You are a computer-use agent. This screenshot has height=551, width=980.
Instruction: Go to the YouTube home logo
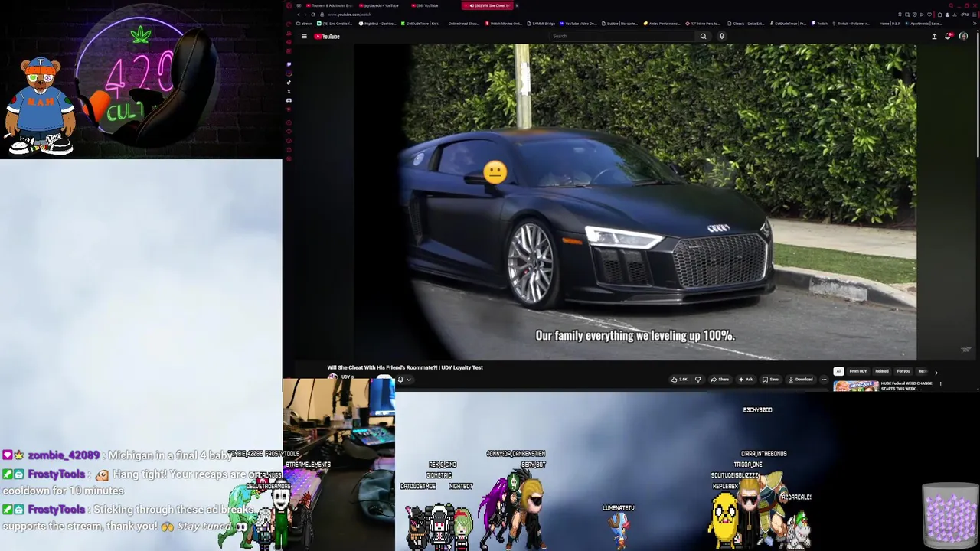327,36
